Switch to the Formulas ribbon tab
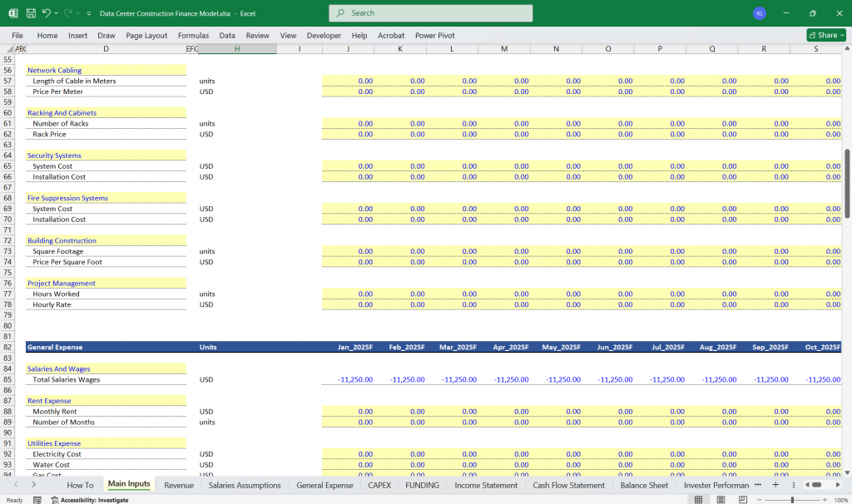Screen dimensions: 852x504 (193, 35)
